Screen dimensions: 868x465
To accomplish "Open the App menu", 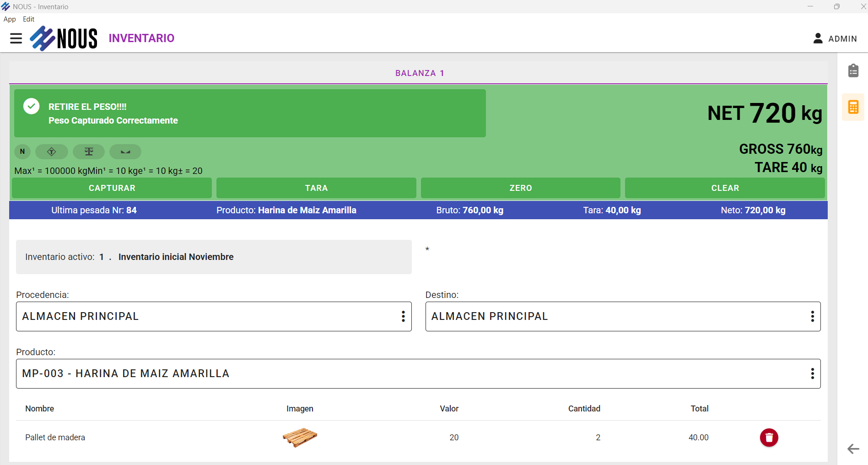I will (x=10, y=19).
